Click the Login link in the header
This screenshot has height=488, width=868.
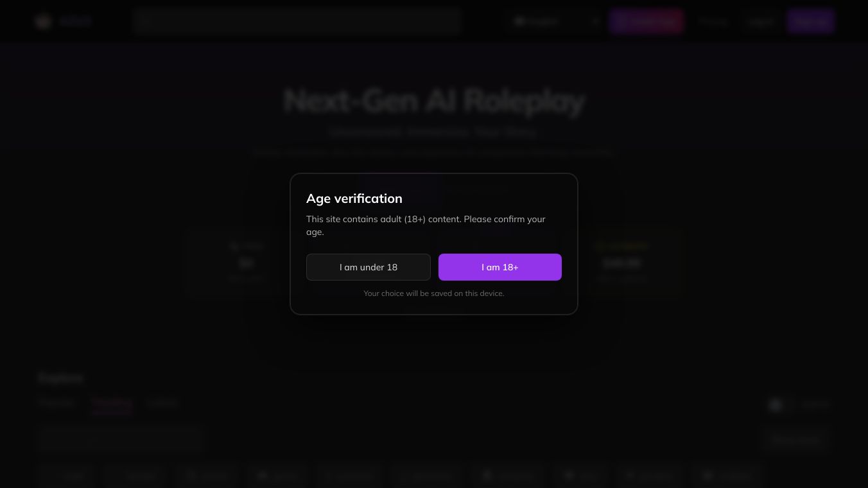click(x=760, y=21)
